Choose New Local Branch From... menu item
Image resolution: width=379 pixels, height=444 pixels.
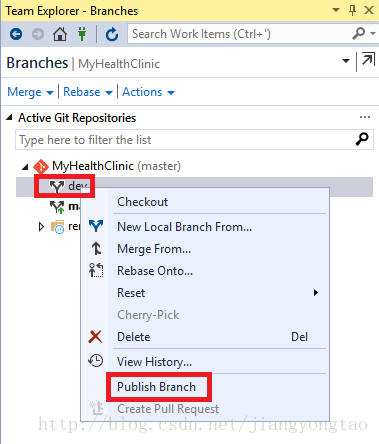point(184,227)
